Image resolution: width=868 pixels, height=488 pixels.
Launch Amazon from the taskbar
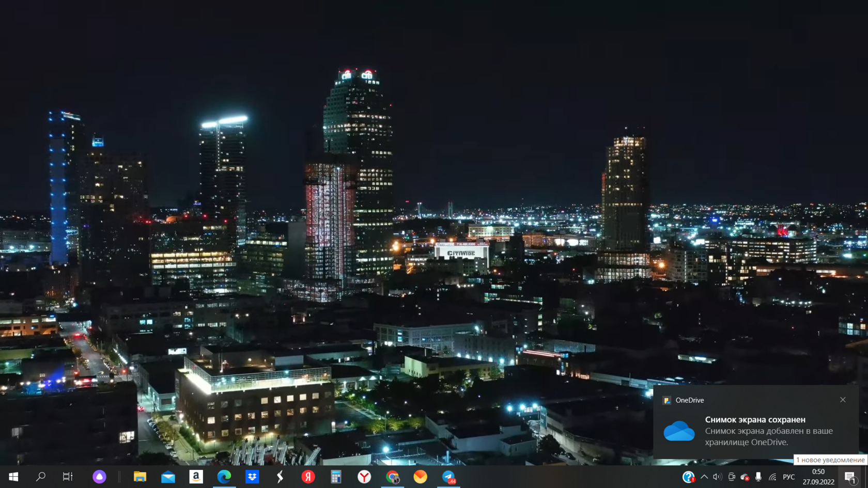pos(196,477)
